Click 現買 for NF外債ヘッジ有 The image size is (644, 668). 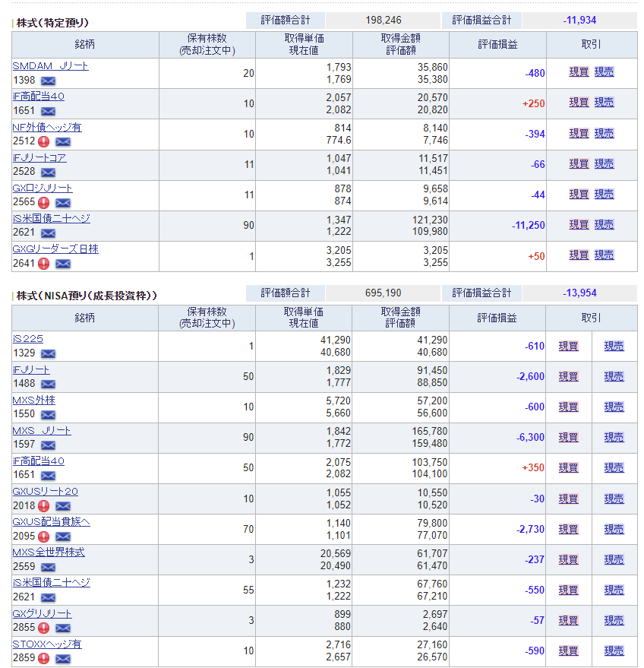coord(579,133)
